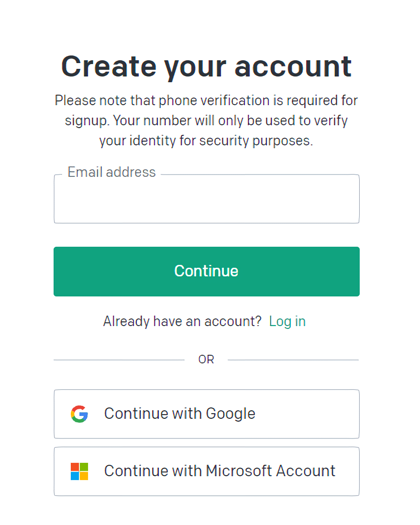This screenshot has width=420, height=525.
Task: Click "Already have an account?" text
Action: 182,321
